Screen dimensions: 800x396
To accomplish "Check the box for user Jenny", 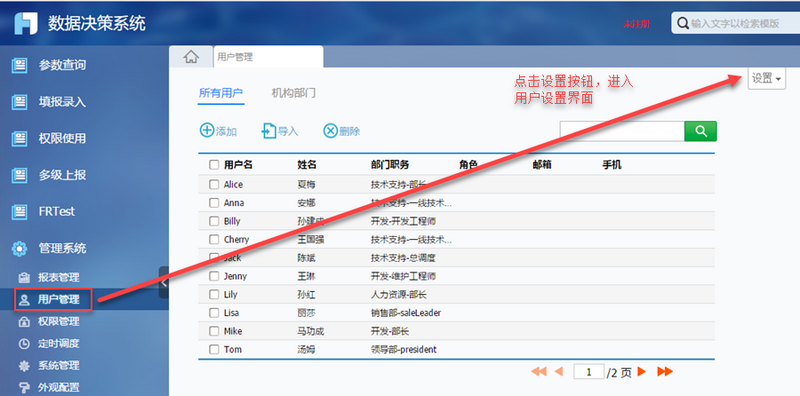I will tap(214, 276).
